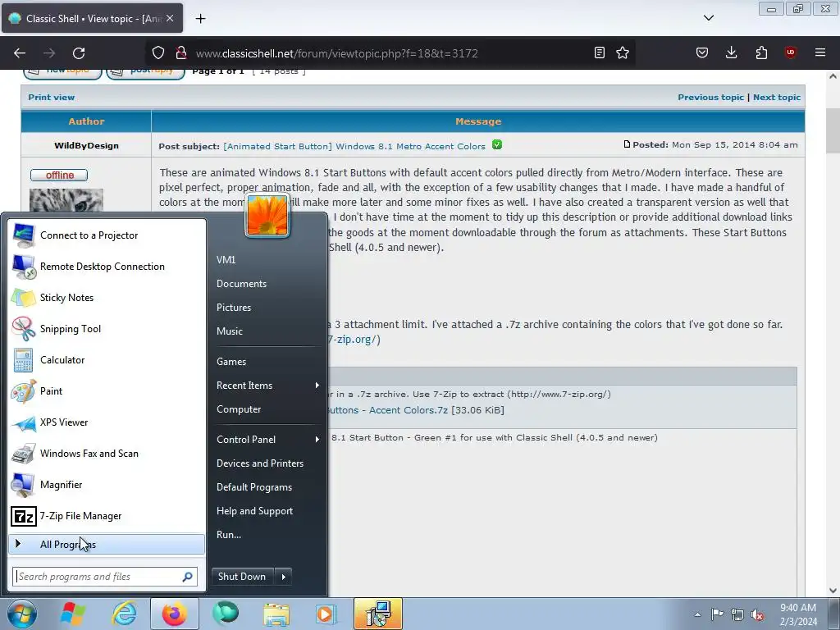
Task: Open Firefox extensions menu
Action: pyautogui.click(x=761, y=53)
